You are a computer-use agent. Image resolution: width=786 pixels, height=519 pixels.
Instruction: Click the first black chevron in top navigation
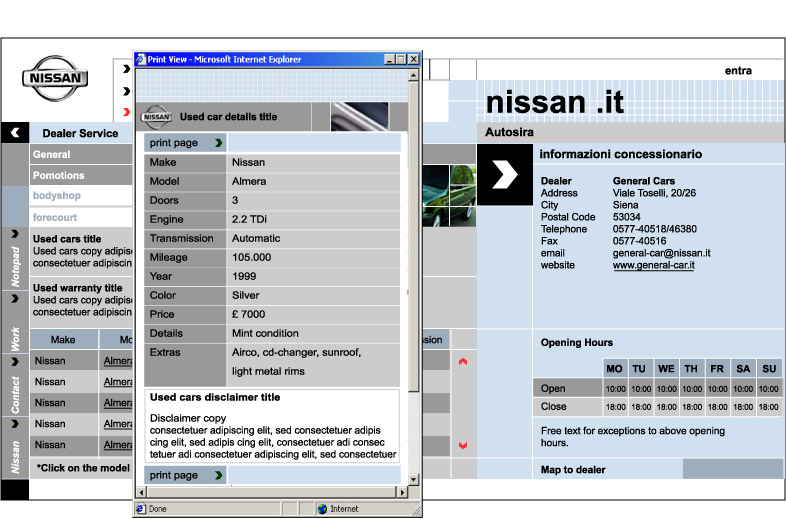point(126,69)
